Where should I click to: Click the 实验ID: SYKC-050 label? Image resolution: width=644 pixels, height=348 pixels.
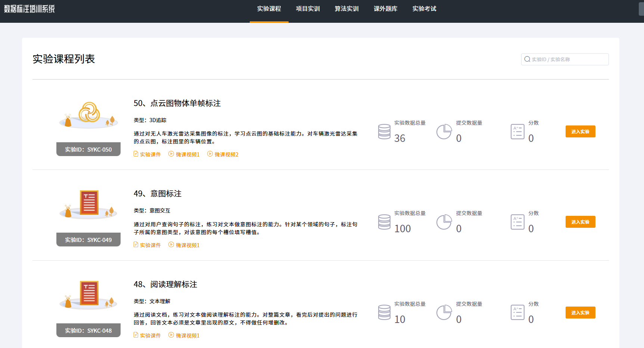click(x=88, y=149)
